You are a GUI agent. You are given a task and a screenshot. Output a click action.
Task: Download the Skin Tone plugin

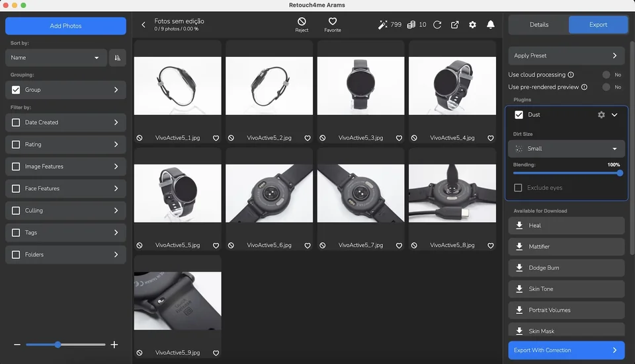point(519,289)
